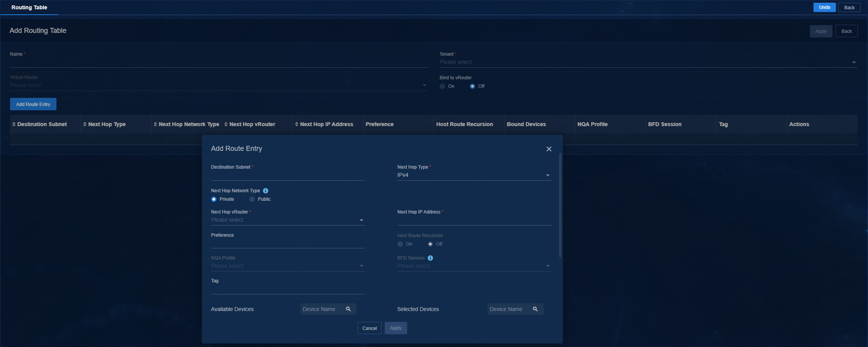Turn Host Route Recursion On
The image size is (868, 347).
click(400, 244)
